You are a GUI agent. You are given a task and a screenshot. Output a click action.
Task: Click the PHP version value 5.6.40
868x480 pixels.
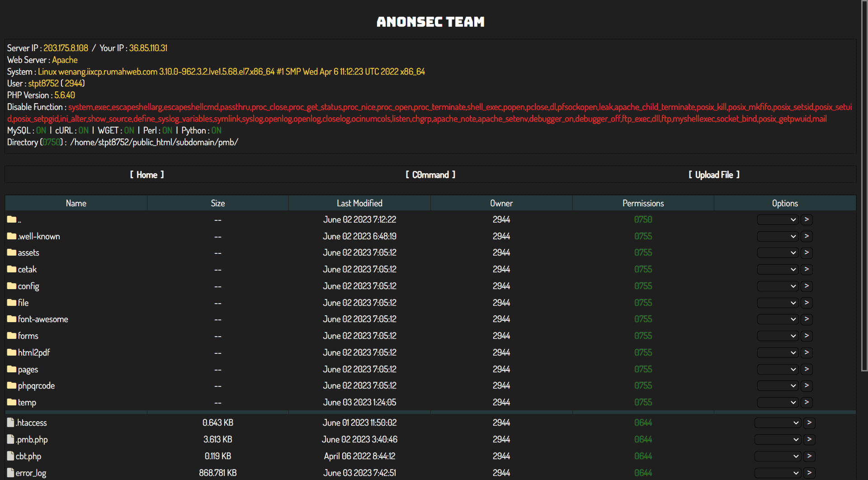pyautogui.click(x=65, y=95)
